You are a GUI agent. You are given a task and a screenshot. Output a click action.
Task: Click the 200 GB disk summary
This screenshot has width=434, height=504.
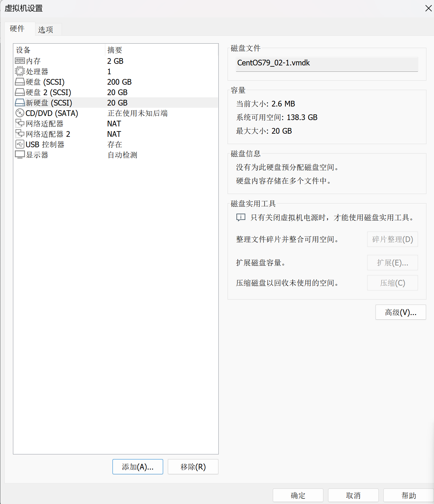coord(119,82)
